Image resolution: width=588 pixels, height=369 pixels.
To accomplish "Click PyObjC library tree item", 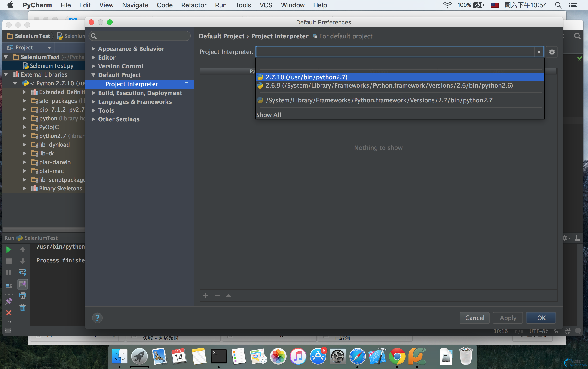I will point(49,127).
